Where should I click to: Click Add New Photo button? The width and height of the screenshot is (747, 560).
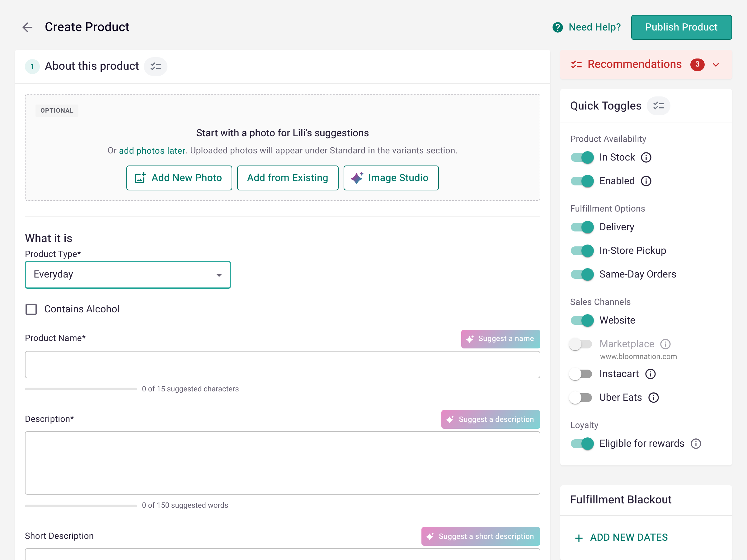(x=179, y=178)
